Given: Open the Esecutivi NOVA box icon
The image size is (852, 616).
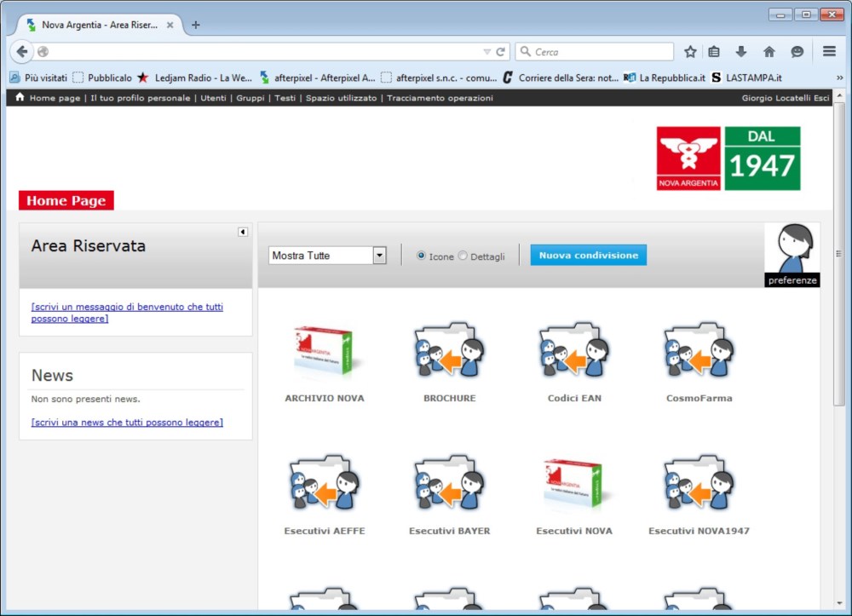Looking at the screenshot, I should coord(574,483).
